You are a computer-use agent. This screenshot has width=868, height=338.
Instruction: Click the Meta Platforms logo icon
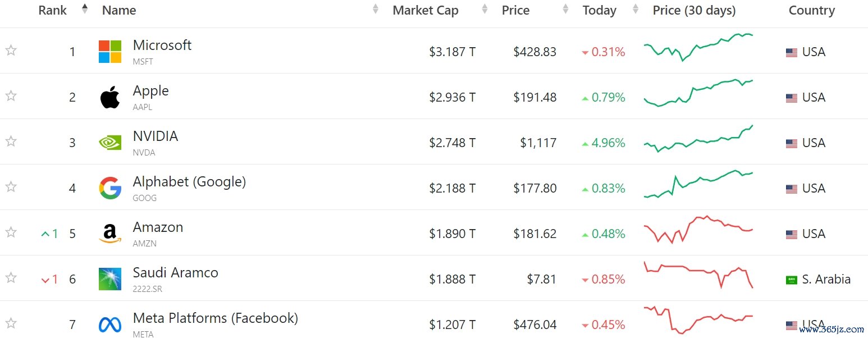(110, 325)
